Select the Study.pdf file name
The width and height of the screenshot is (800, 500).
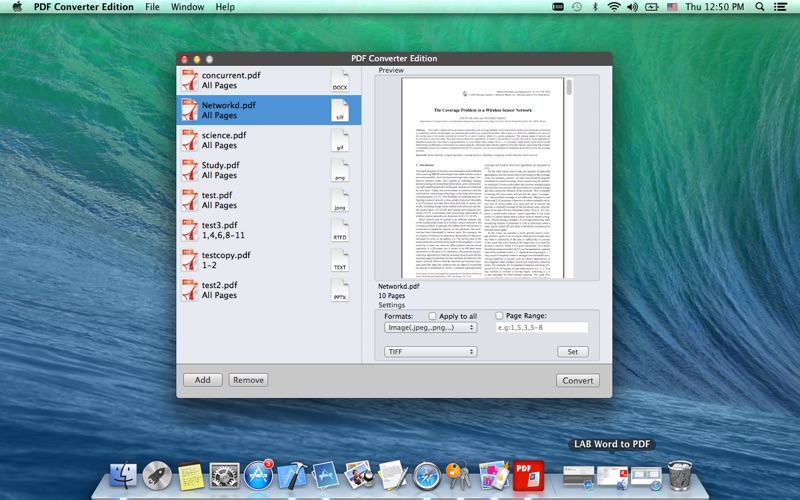[220, 165]
